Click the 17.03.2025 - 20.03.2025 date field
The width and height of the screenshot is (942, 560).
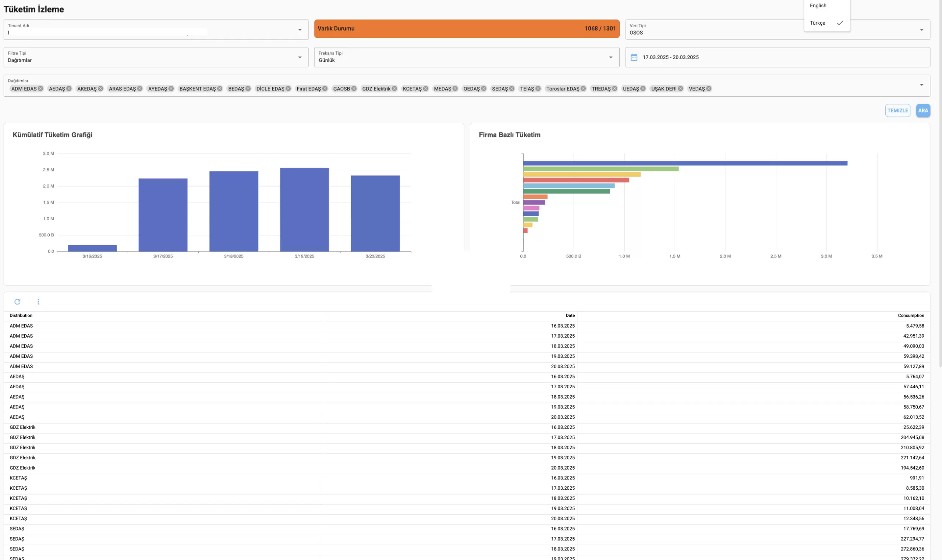click(x=670, y=57)
